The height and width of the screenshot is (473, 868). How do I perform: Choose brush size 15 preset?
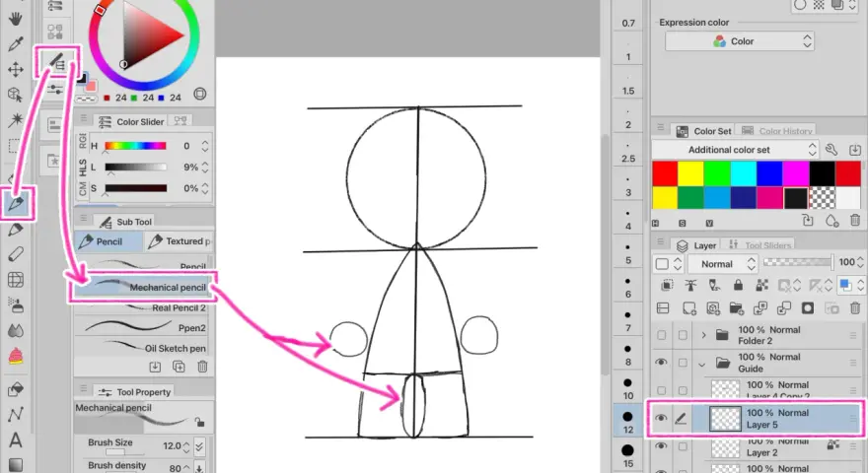click(627, 455)
